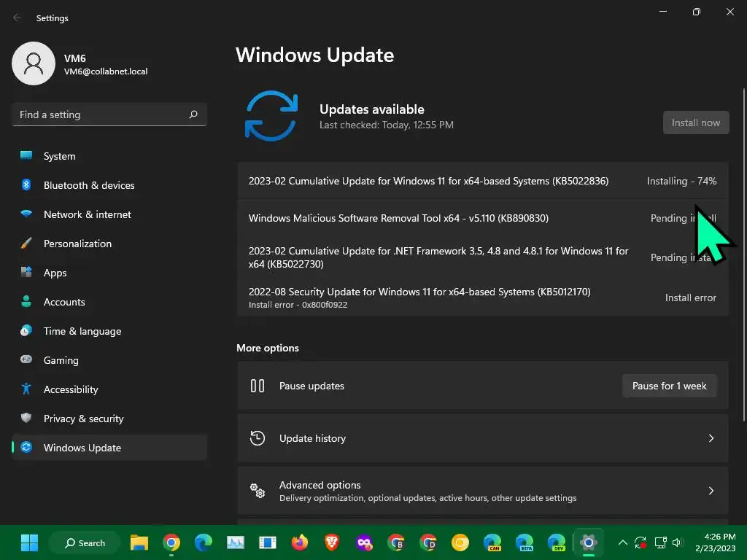Click the Privacy & security shield icon
Screen dimensions: 747x560
tap(26, 418)
